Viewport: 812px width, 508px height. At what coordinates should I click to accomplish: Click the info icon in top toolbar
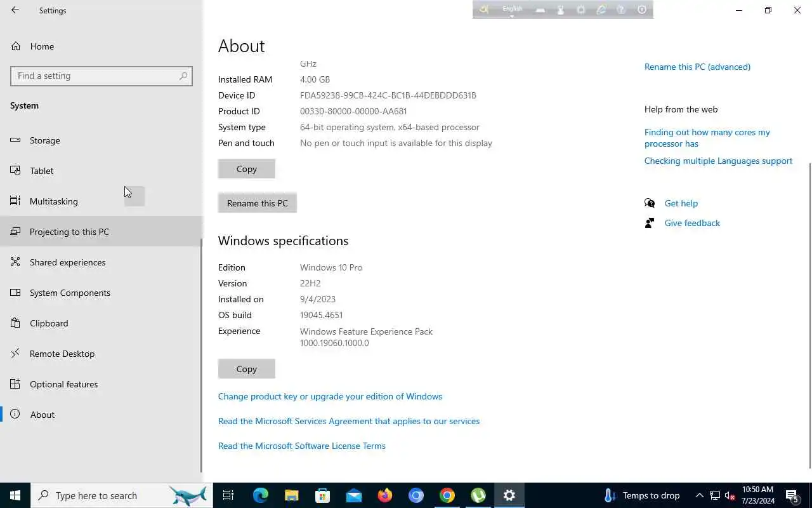click(x=641, y=10)
